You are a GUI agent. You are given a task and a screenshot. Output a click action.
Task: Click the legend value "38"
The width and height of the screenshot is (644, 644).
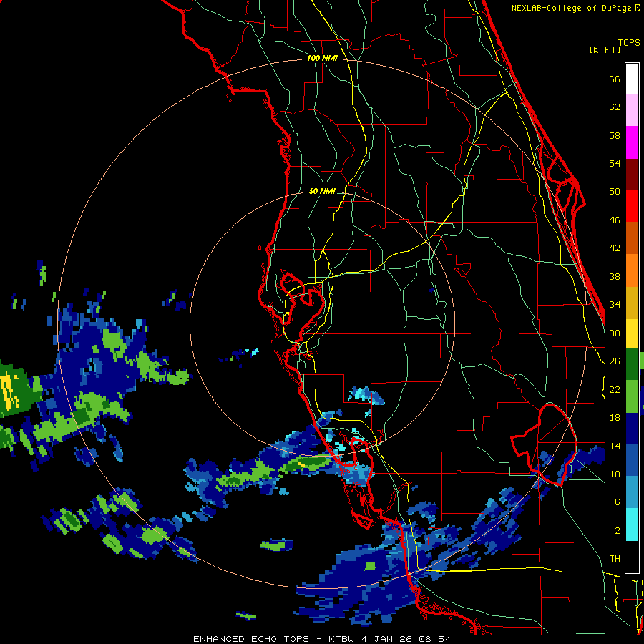615,276
